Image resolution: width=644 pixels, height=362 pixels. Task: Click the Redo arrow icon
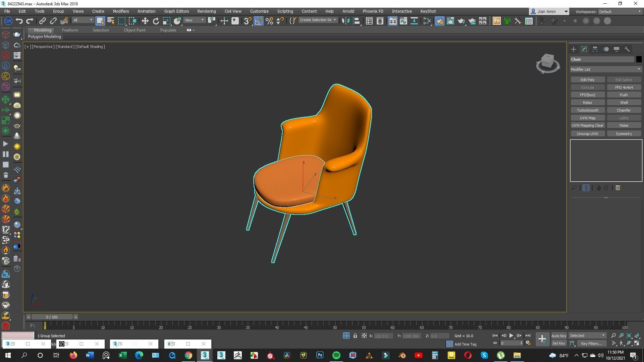(x=30, y=21)
